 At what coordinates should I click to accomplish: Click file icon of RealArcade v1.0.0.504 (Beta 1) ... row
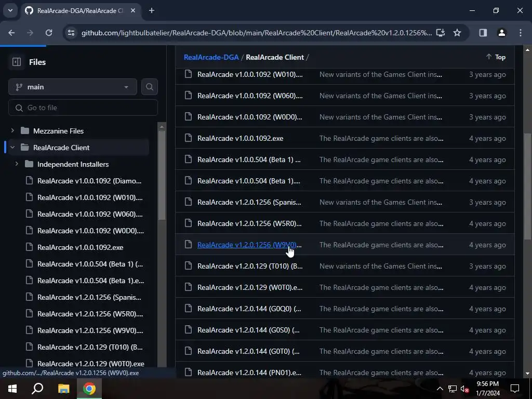188,159
